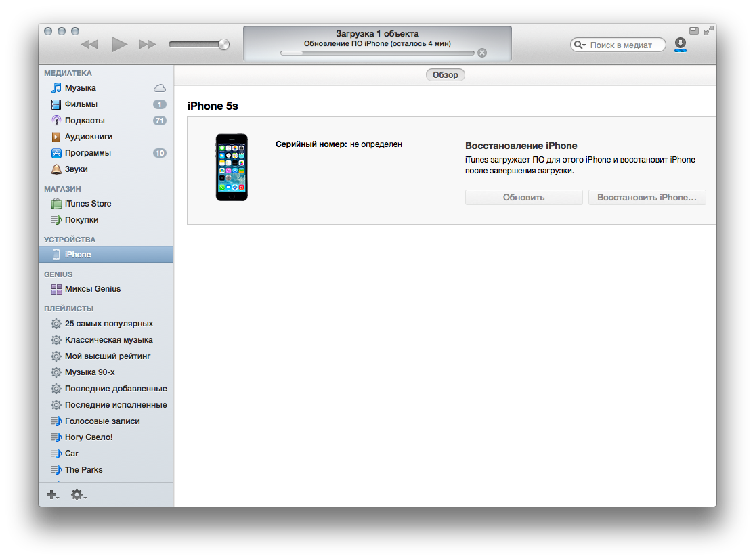Click the search field in library
The height and width of the screenshot is (560, 755).
click(618, 45)
